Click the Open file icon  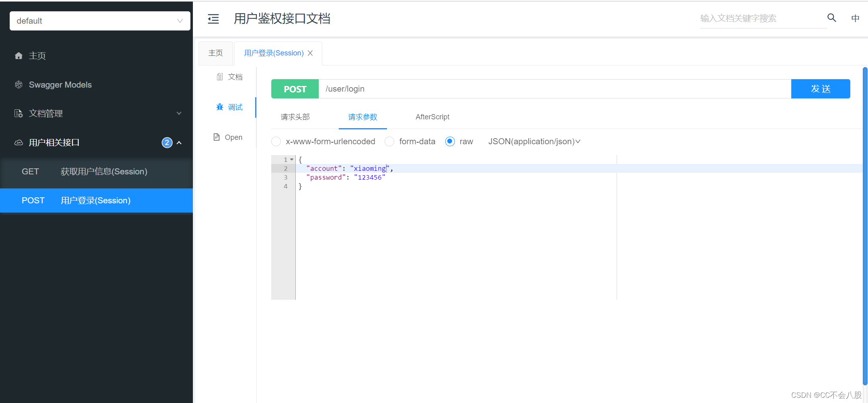[216, 137]
